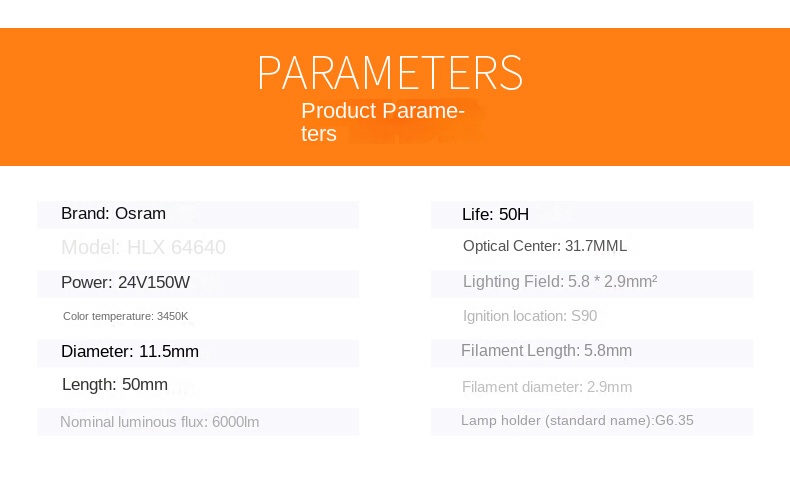The image size is (790, 485).
Task: Click the Length: 50mm text
Action: pos(115,385)
